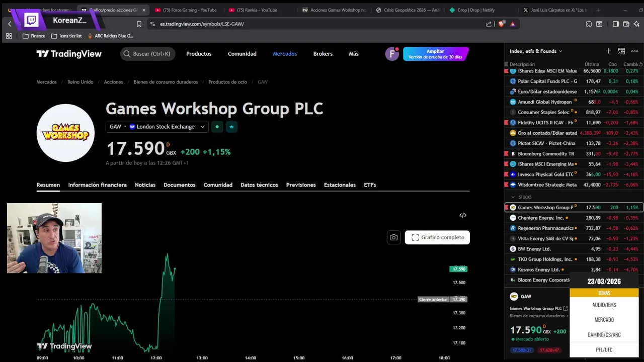Bookmark the page with the address bar bookmark icon
Screen dimensions: 644x362
(x=139, y=24)
